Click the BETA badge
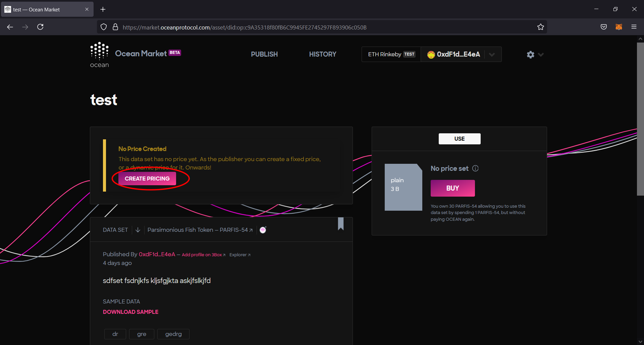The height and width of the screenshot is (345, 644). 175,53
